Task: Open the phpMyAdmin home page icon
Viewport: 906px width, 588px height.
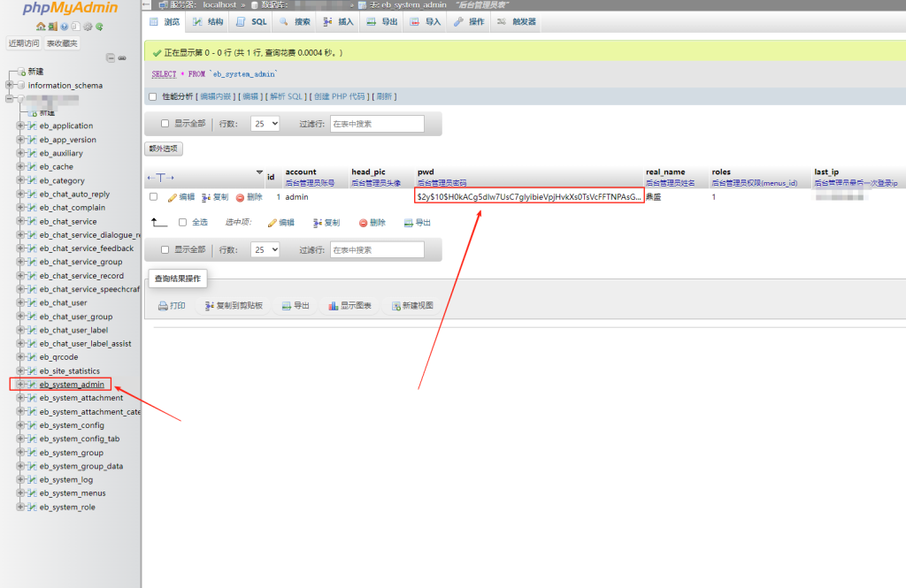Action: [x=41, y=27]
